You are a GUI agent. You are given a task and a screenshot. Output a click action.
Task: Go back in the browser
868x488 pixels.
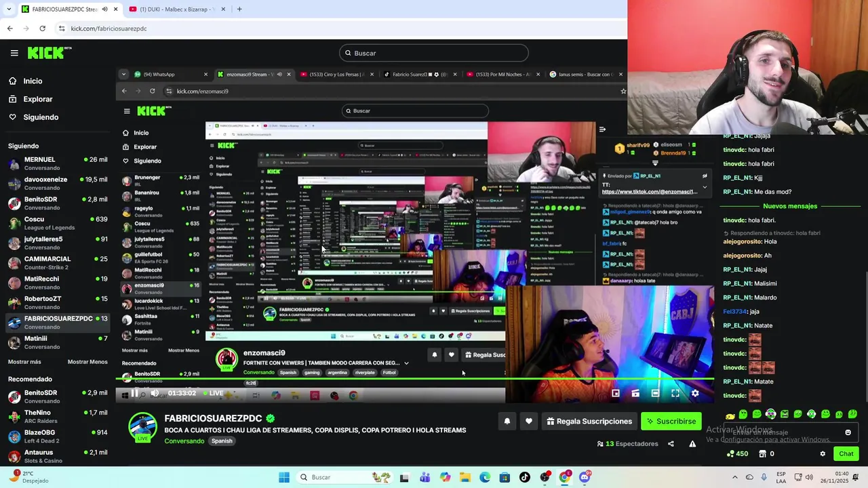click(9, 28)
